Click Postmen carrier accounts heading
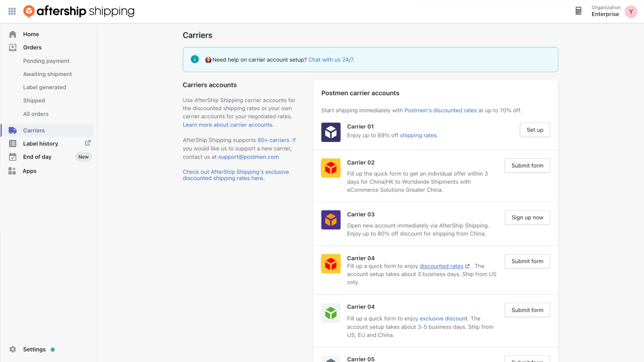This screenshot has height=362, width=644. 360,93
